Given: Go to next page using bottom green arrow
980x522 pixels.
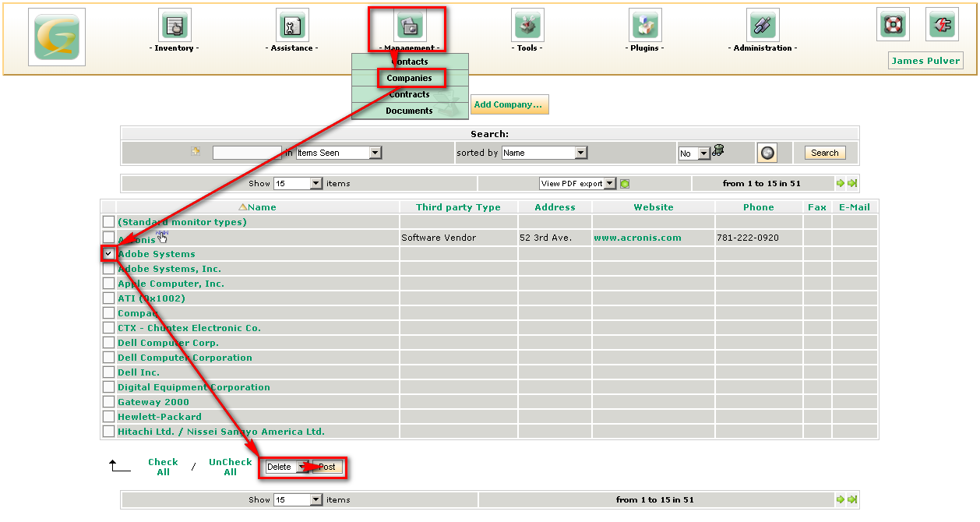Looking at the screenshot, I should pyautogui.click(x=841, y=500).
